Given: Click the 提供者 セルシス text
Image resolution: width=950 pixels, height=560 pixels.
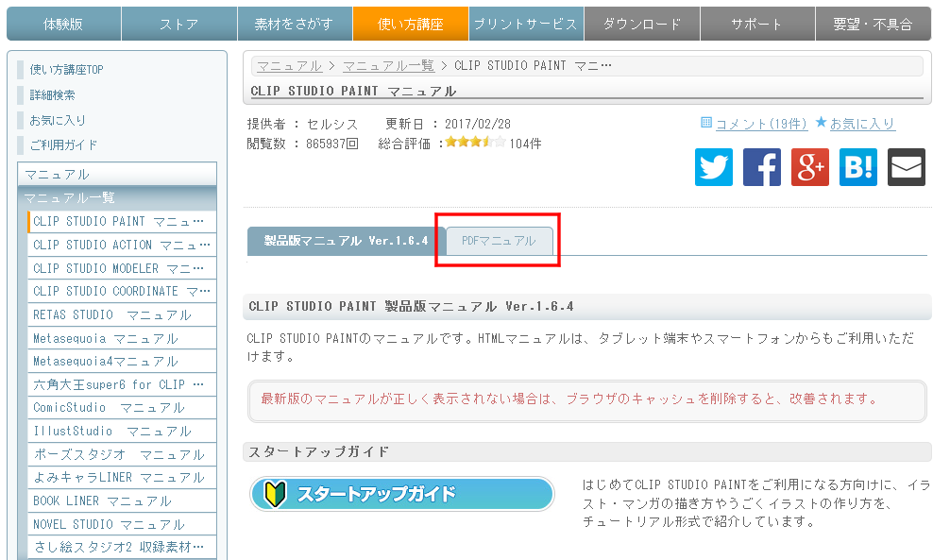Looking at the screenshot, I should click(x=302, y=124).
